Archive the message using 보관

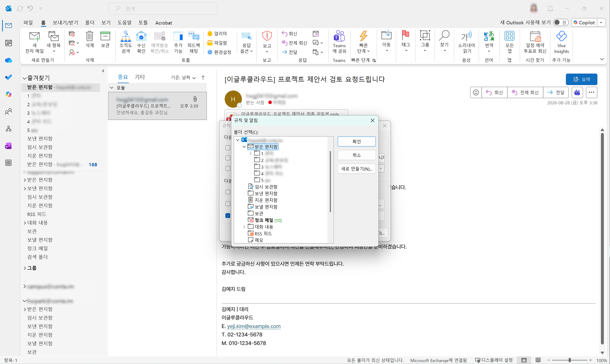(105, 39)
